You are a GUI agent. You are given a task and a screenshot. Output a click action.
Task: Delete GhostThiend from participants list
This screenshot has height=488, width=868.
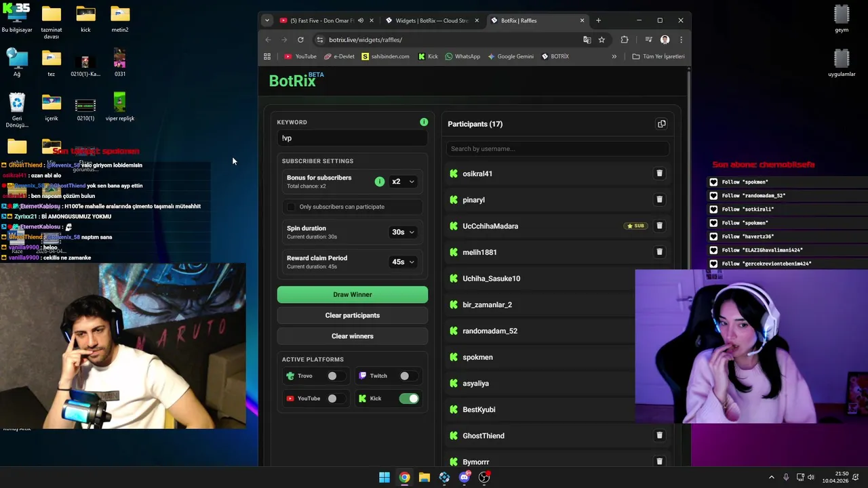click(x=659, y=436)
